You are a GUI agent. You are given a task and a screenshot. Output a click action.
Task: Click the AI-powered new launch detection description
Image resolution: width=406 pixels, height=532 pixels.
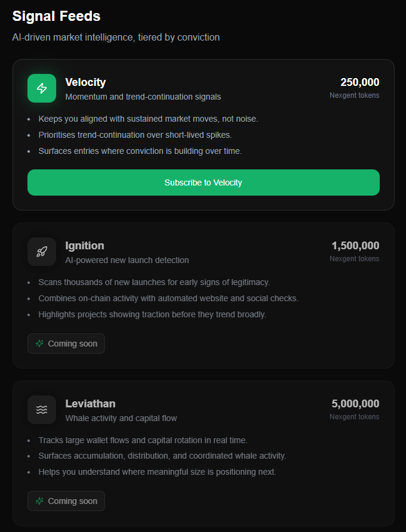click(x=127, y=260)
